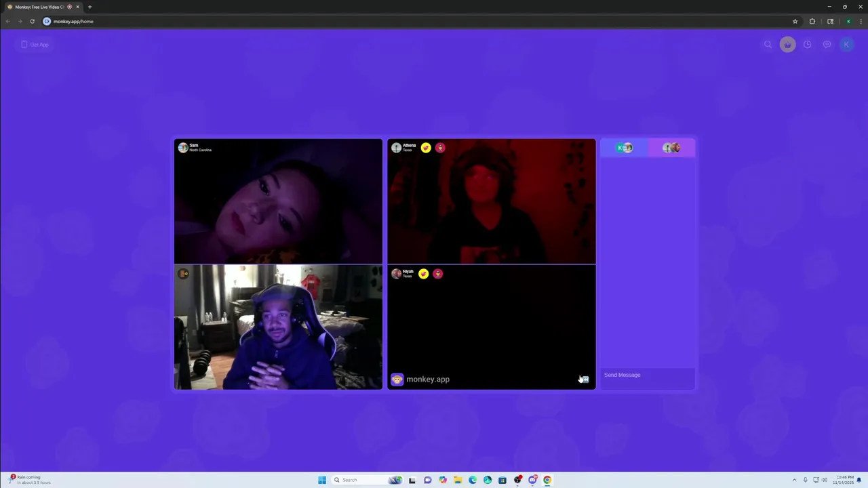
Task: Select the second pink chat tab
Action: 671,148
